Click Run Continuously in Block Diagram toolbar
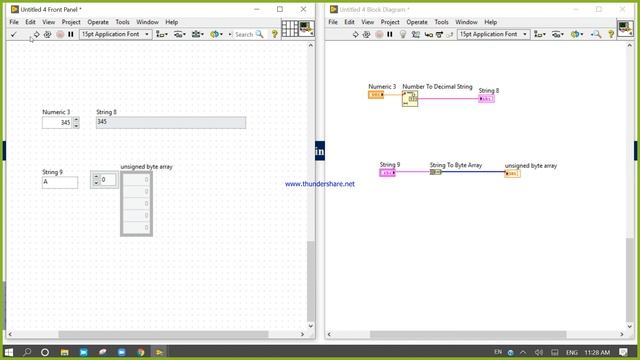640x360 pixels. pyautogui.click(x=367, y=35)
